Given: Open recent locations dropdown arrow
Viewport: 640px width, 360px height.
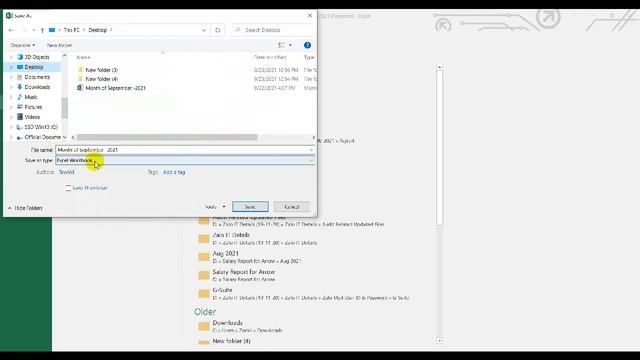Looking at the screenshot, I should [x=33, y=30].
